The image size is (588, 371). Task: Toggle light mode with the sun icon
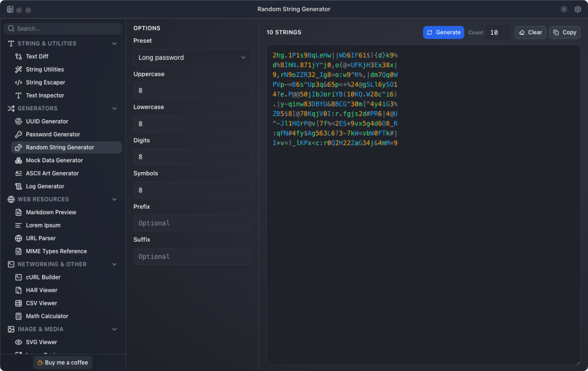coord(563,9)
